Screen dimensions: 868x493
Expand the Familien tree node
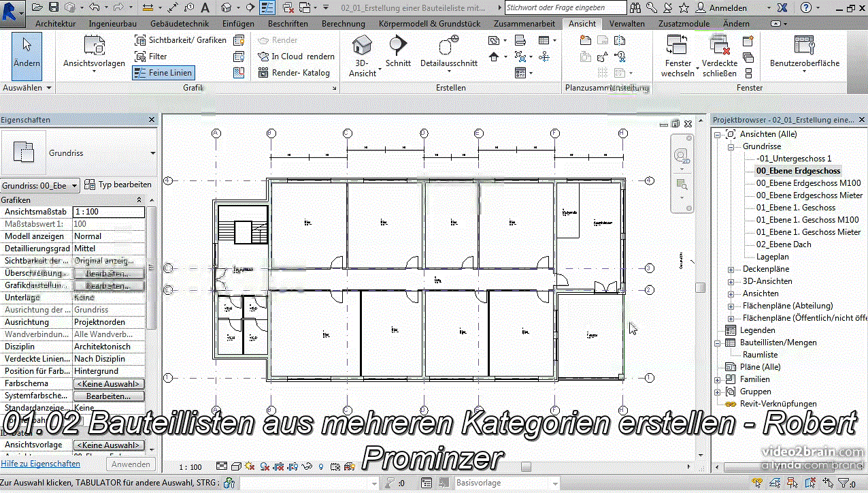point(718,379)
